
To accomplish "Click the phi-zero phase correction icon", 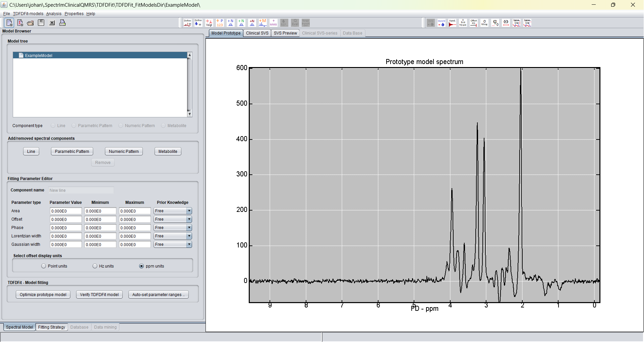I will click(495, 23).
